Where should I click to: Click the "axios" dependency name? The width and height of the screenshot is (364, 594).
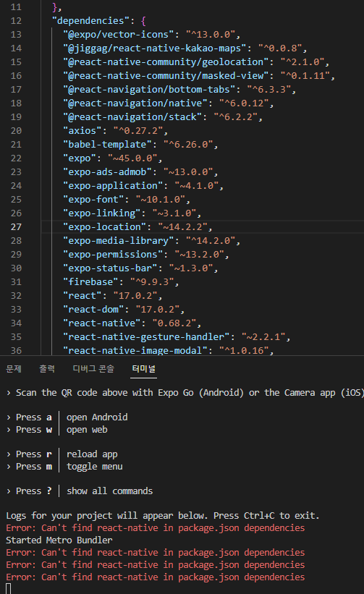point(82,131)
